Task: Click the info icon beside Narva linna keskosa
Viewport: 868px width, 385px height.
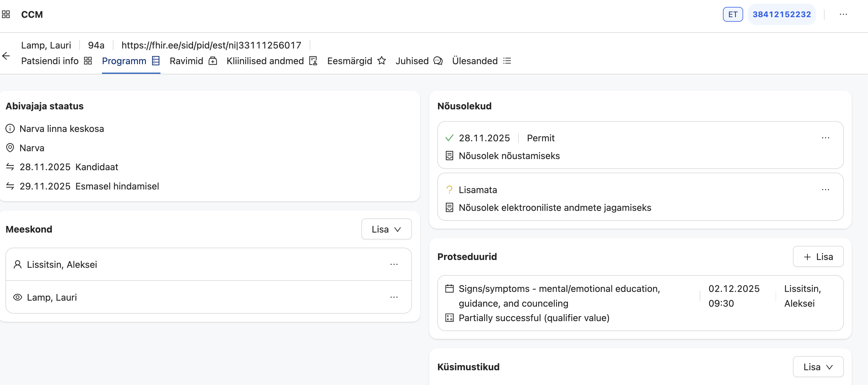Action: [10, 128]
